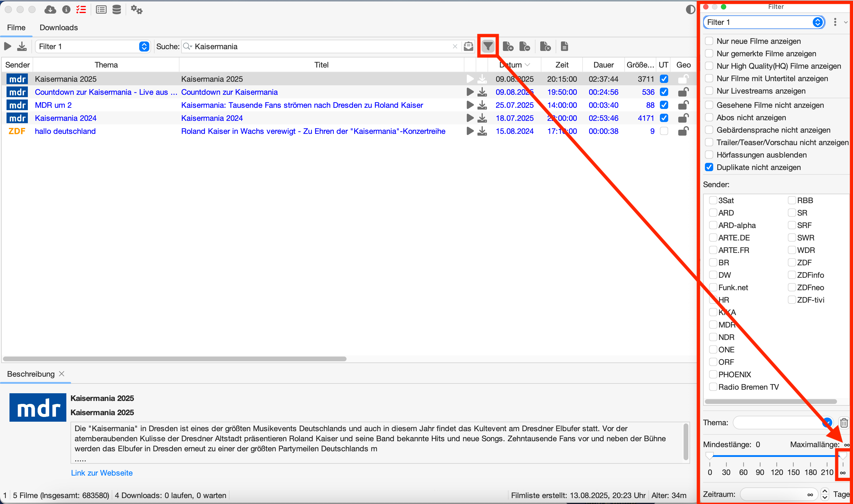
Task: Play the Countdown zur Kaisermania film
Action: [470, 92]
